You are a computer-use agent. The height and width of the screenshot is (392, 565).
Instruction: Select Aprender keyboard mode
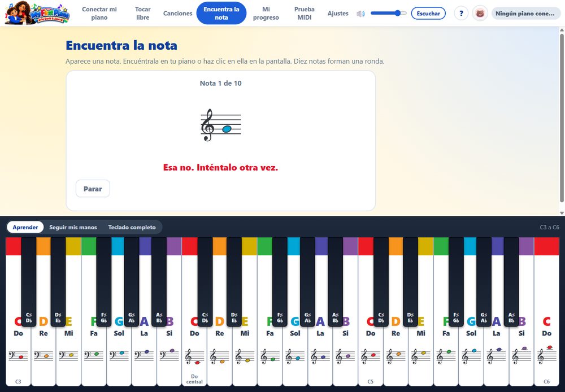[25, 227]
